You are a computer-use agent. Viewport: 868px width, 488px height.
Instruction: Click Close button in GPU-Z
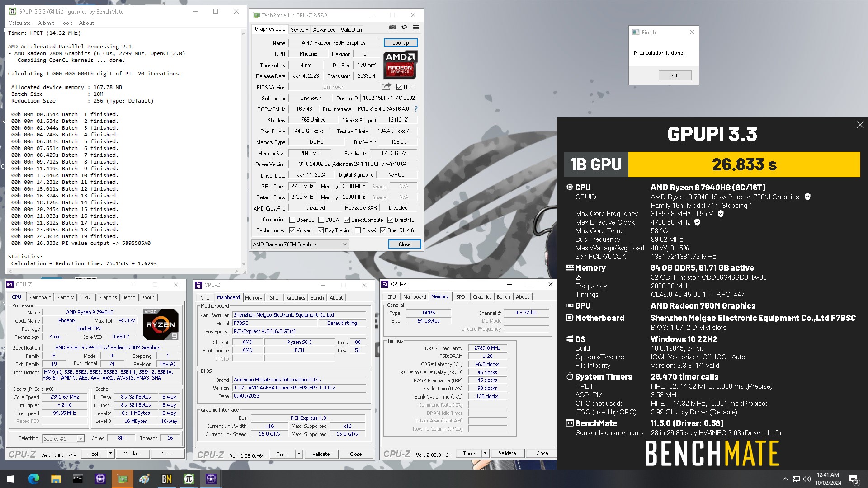[x=405, y=244]
